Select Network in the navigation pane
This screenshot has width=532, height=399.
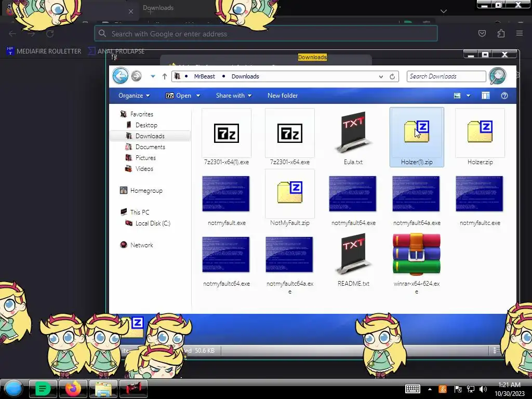[141, 245]
